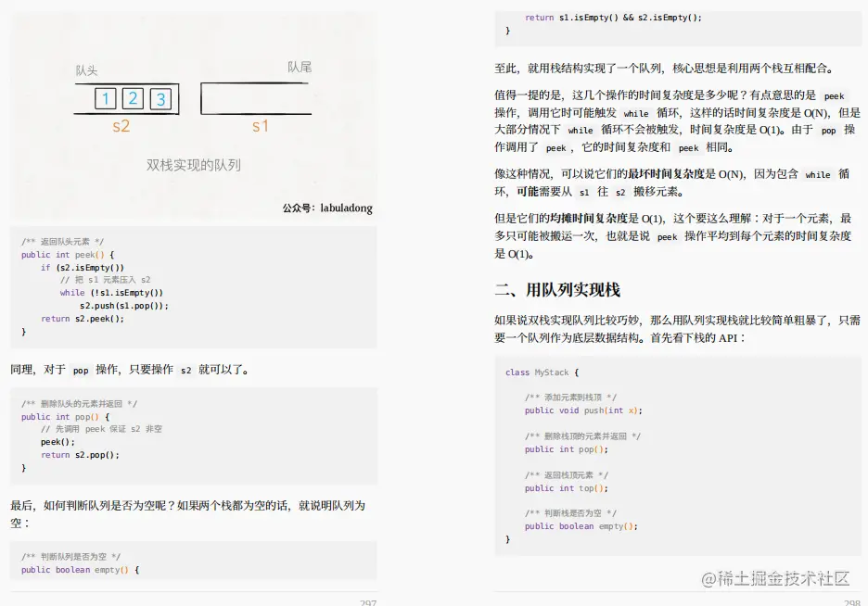Select the orange s2 stack label
868x606 pixels.
tap(121, 127)
